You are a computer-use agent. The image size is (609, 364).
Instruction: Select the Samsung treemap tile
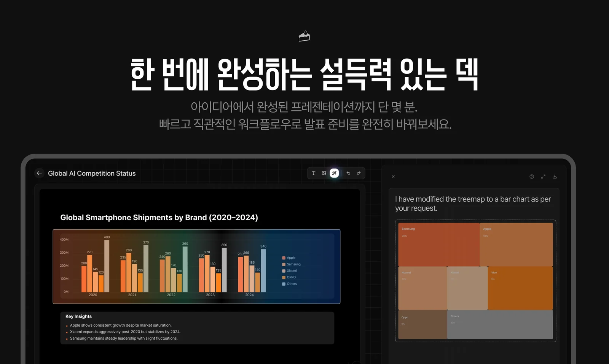439,245
